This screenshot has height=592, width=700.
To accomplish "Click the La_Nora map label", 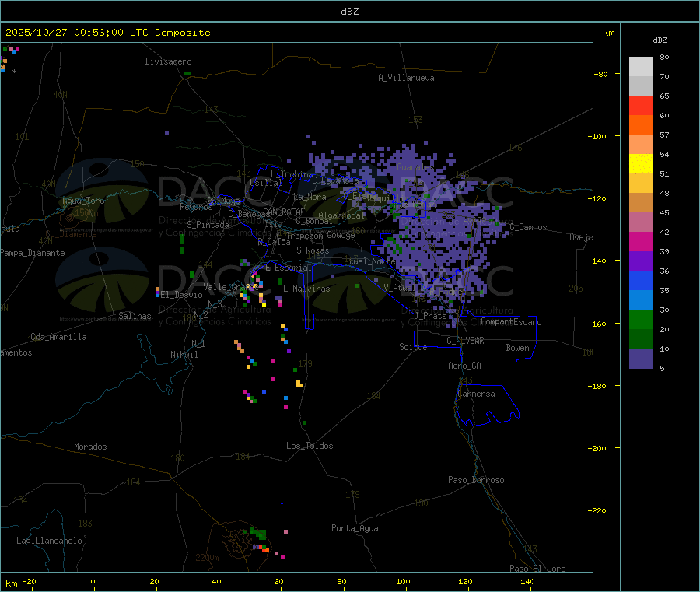I will pyautogui.click(x=310, y=197).
